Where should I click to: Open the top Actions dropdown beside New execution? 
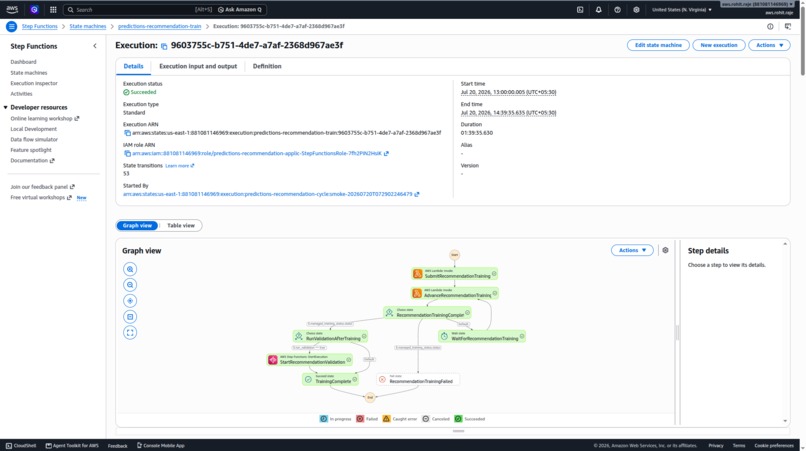point(769,45)
